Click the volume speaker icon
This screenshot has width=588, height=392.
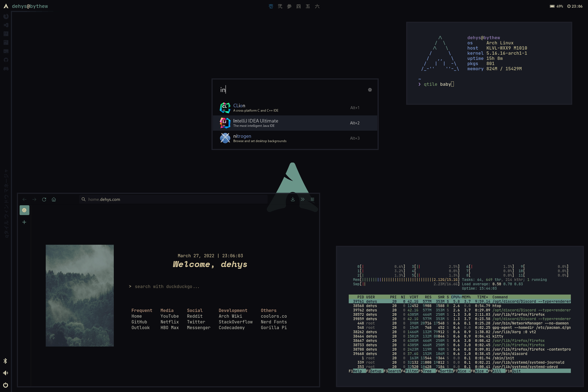click(5, 373)
